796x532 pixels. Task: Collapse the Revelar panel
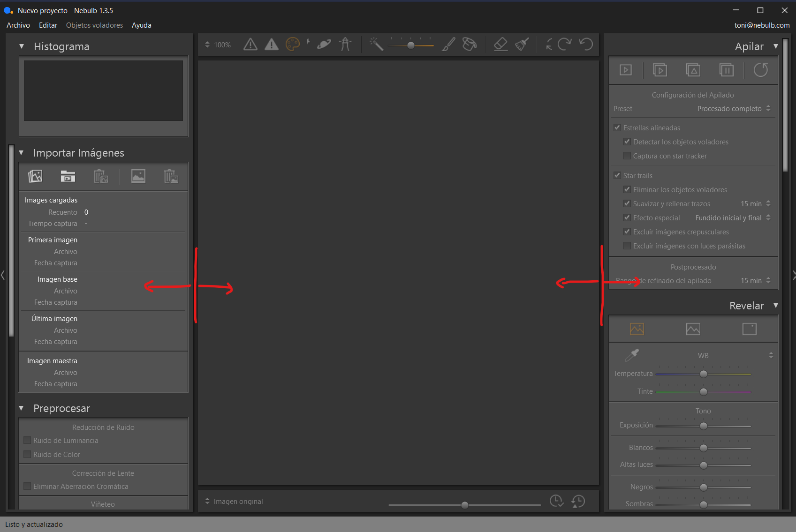776,305
